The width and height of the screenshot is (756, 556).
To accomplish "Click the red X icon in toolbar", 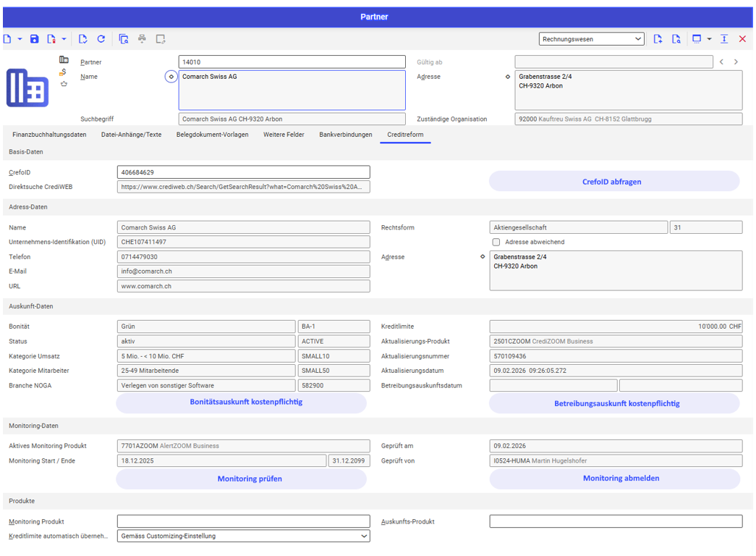I will (x=742, y=39).
